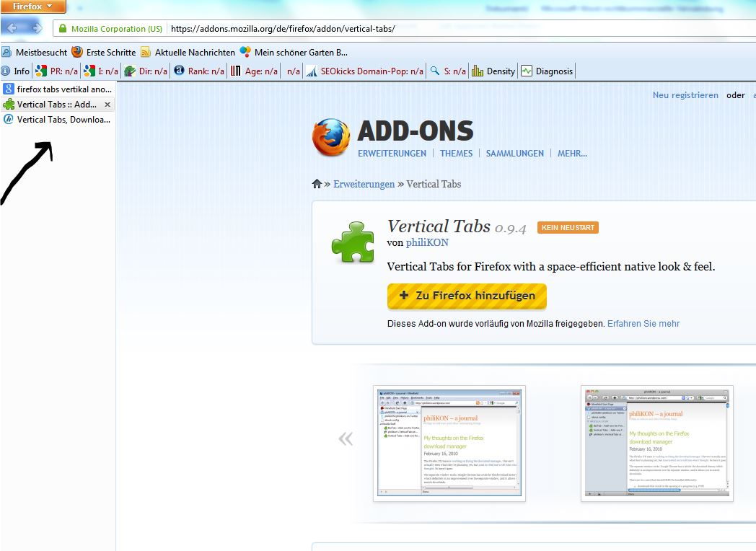Screen dimensions: 756x551
Task: Expand the MEHR... navigation menu
Action: [x=572, y=153]
